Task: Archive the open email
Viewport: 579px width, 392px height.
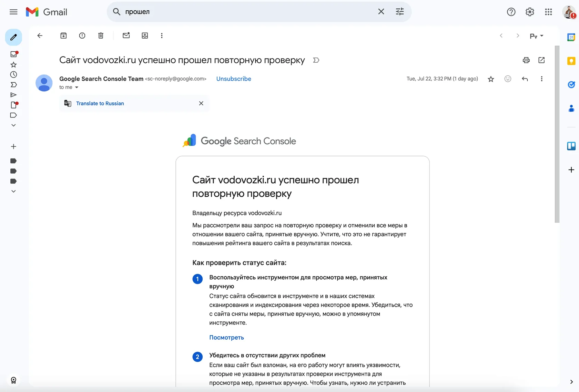Action: pos(63,35)
